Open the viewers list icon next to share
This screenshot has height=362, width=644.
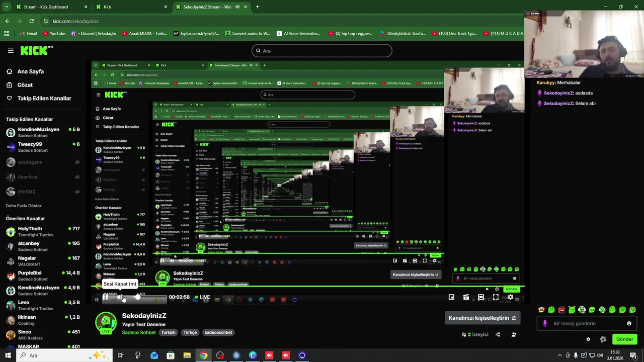click(514, 334)
